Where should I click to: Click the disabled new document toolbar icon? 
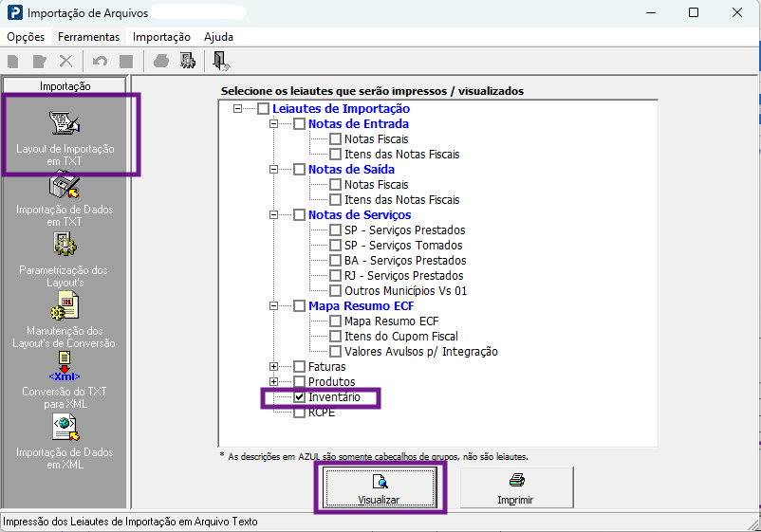coord(13,61)
